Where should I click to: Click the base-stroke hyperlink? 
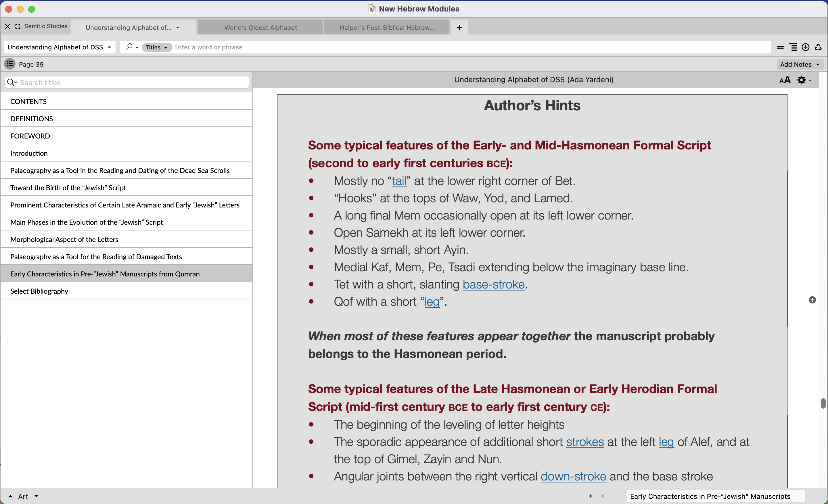tap(493, 284)
